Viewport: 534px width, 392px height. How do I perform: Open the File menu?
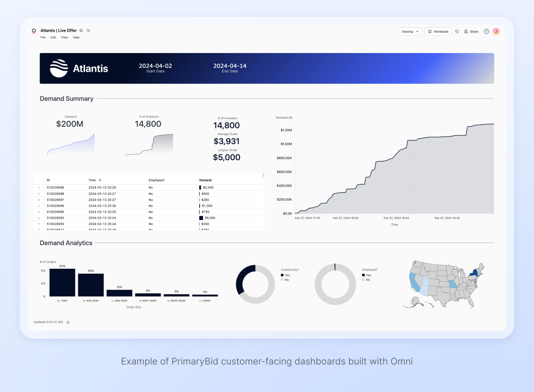pyautogui.click(x=43, y=37)
